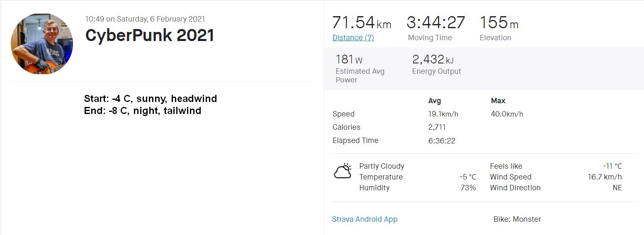Click the Bike: Monster gear label

click(x=517, y=219)
